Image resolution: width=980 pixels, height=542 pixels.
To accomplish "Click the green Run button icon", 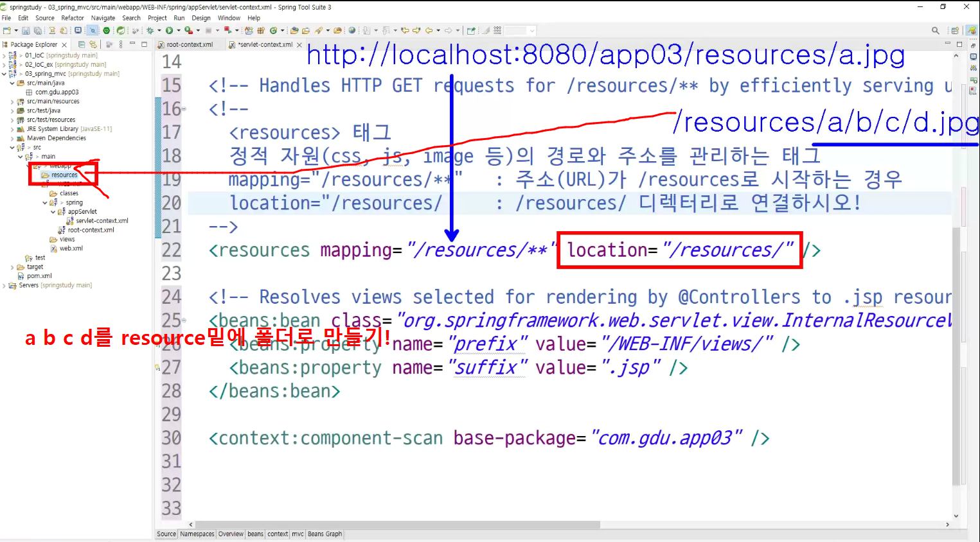I will [x=169, y=30].
